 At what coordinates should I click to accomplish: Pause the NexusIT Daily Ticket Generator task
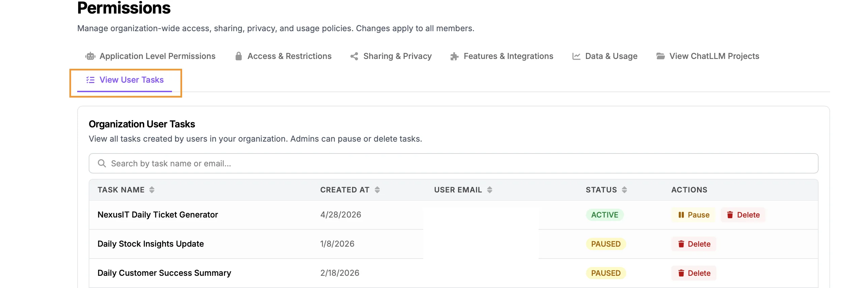coord(693,215)
